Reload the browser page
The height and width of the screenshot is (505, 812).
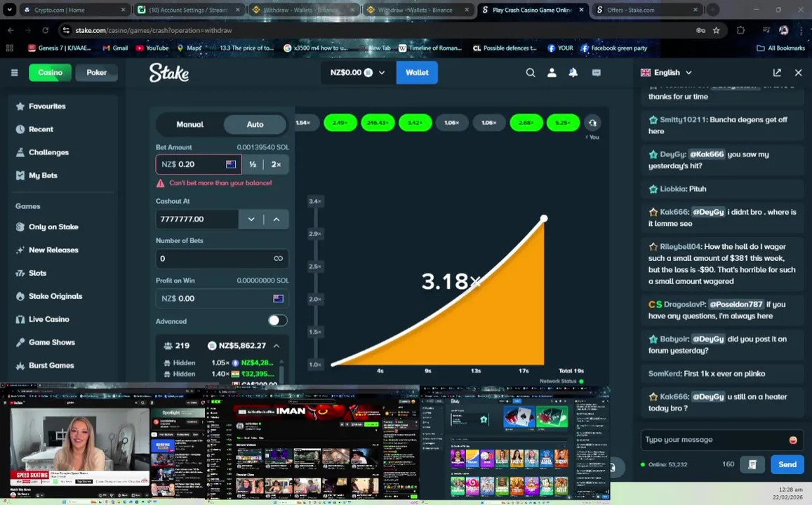coord(45,31)
